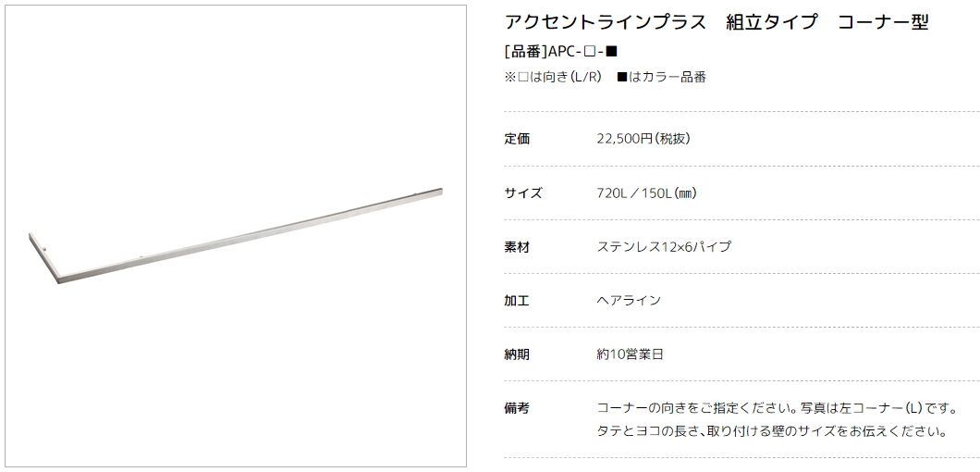
Task: Click the 約10営業日 delivery text
Action: point(630,354)
